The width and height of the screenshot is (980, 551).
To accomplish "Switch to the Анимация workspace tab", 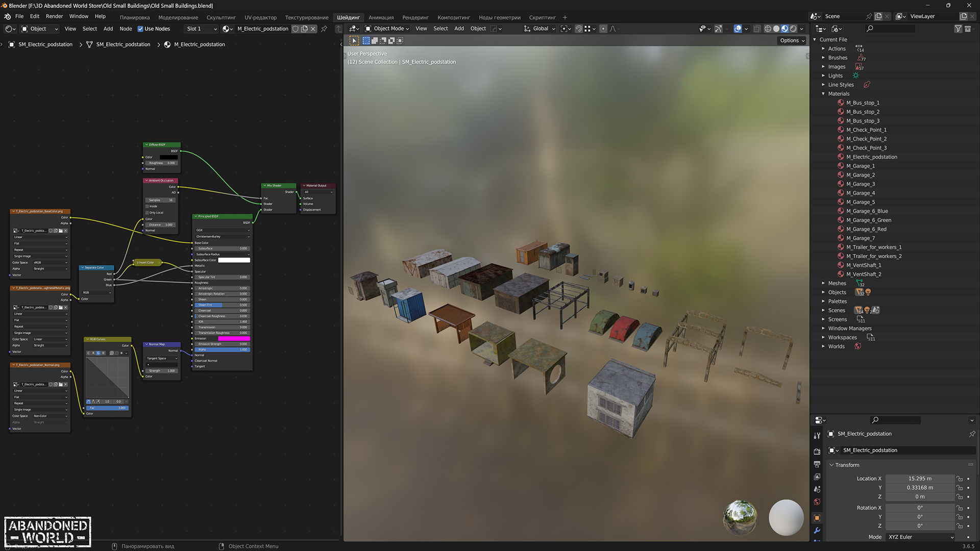I will (381, 17).
